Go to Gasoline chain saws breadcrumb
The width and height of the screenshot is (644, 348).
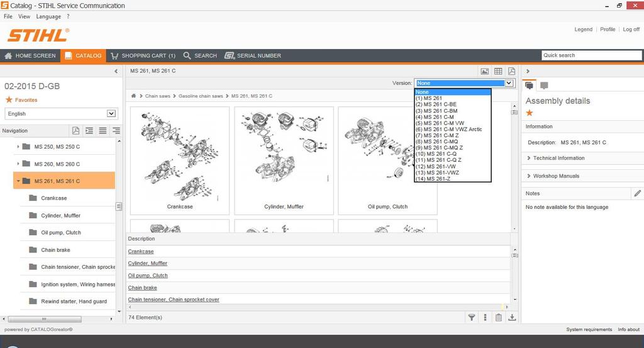click(x=201, y=96)
